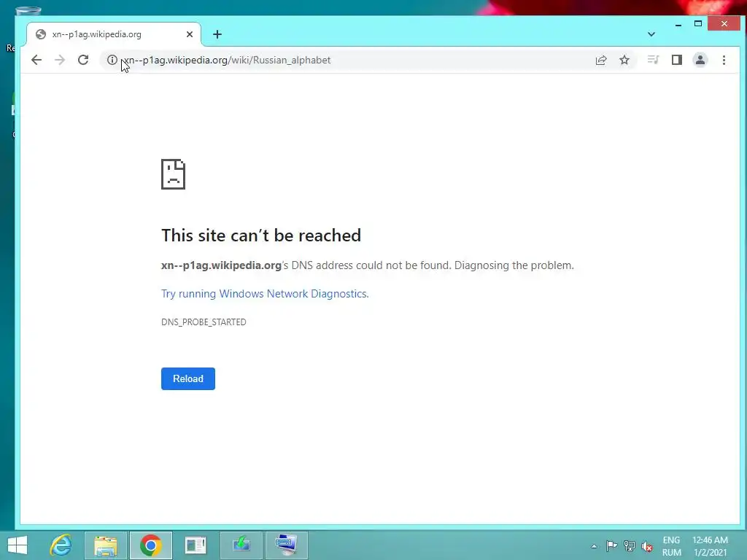Click muted volume tray icon
Screen dimensions: 747x560
pyautogui.click(x=647, y=546)
